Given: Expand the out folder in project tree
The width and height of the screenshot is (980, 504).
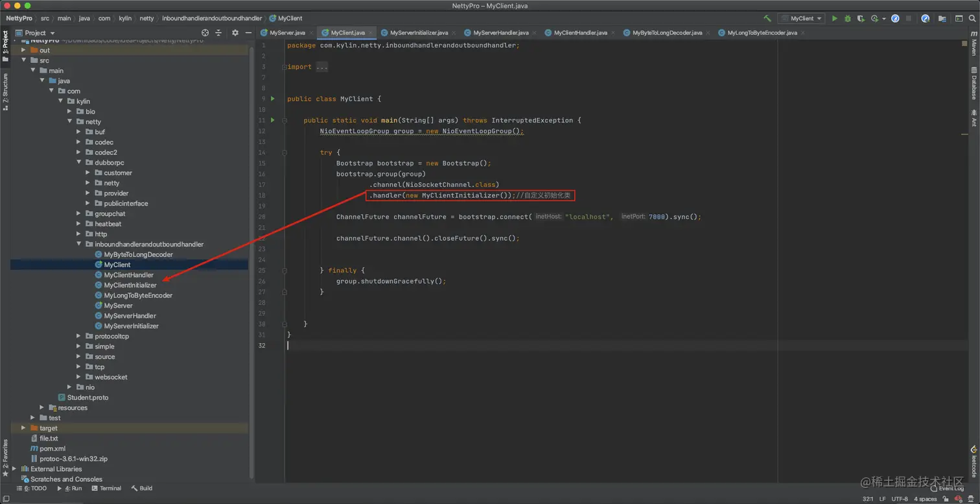Looking at the screenshot, I should pos(24,50).
